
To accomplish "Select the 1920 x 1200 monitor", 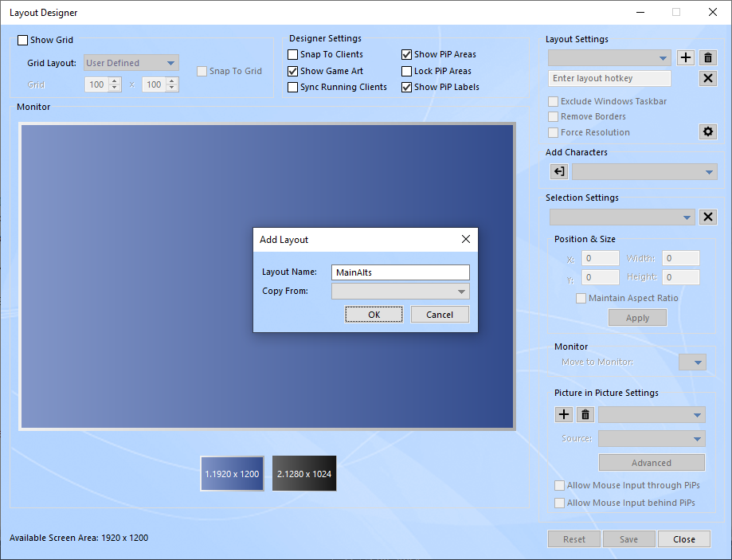I will [233, 474].
